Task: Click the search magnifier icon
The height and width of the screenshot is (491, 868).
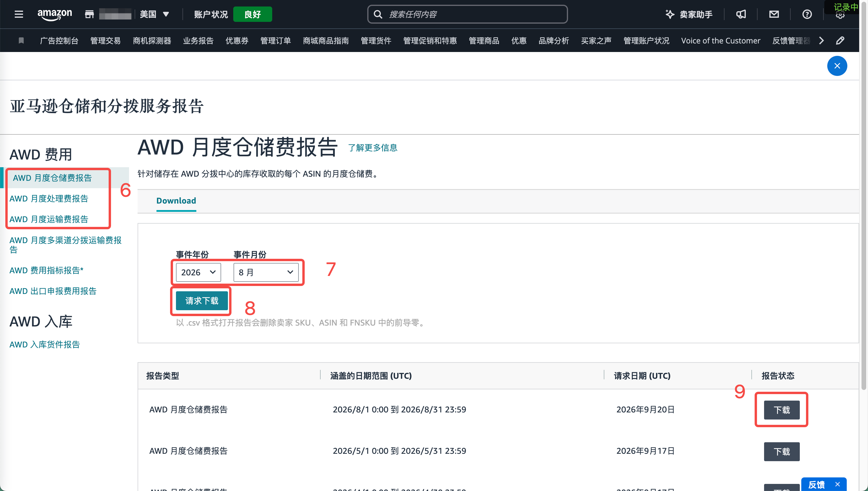Action: 378,14
